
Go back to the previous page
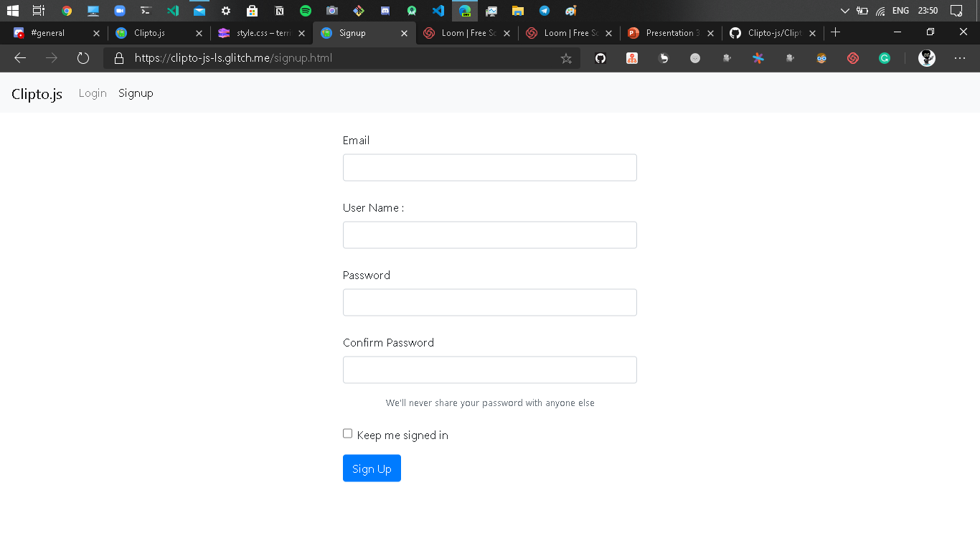pyautogui.click(x=20, y=58)
